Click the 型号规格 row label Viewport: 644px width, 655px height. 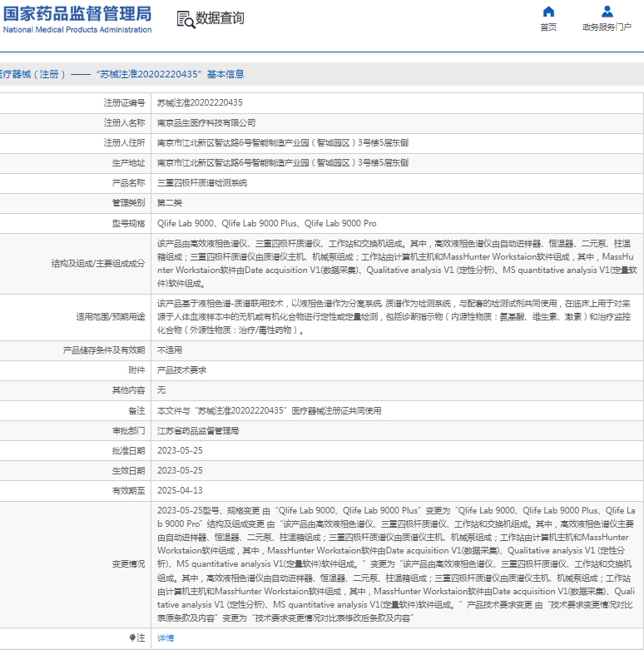coord(129,224)
